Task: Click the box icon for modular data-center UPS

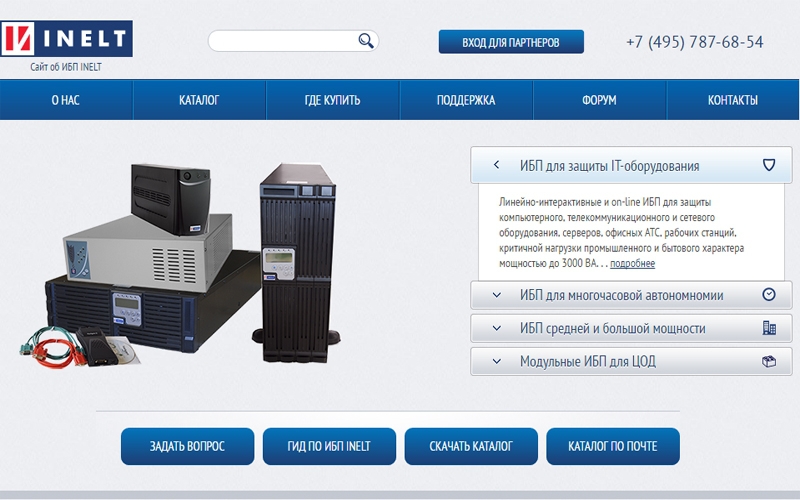Action: tap(768, 361)
